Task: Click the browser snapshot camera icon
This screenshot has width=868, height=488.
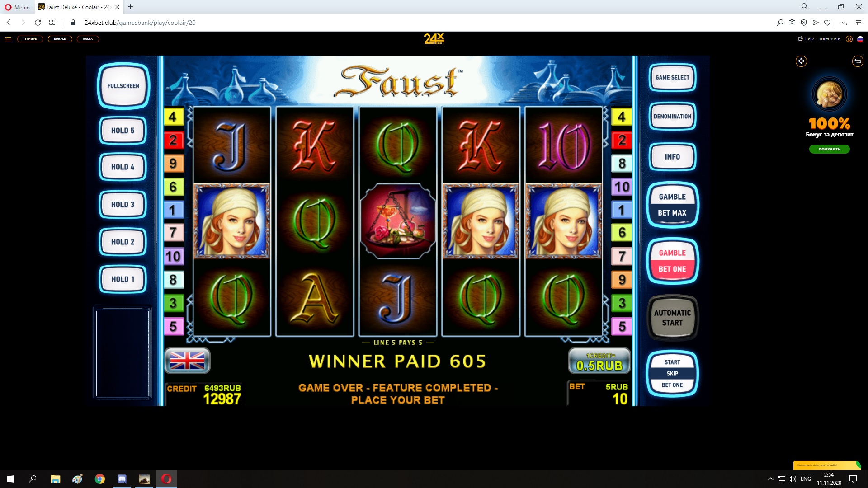Action: click(792, 23)
